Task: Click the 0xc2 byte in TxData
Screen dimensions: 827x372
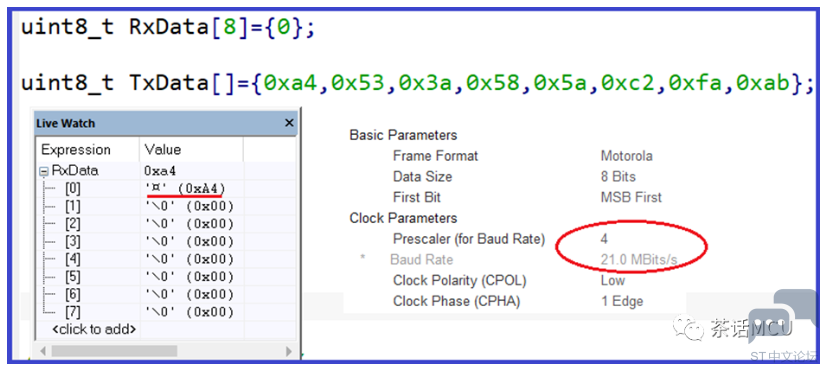Action: coord(629,82)
